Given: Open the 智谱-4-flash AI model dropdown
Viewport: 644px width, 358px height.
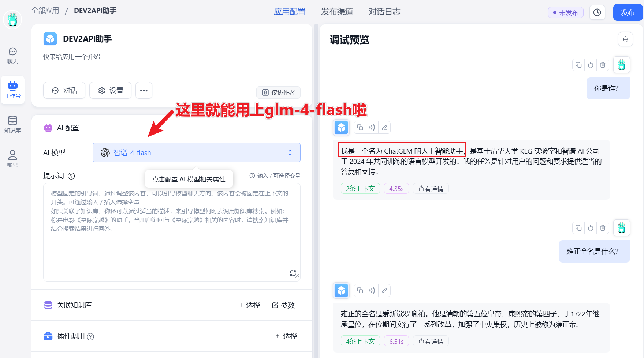Looking at the screenshot, I should pyautogui.click(x=197, y=152).
